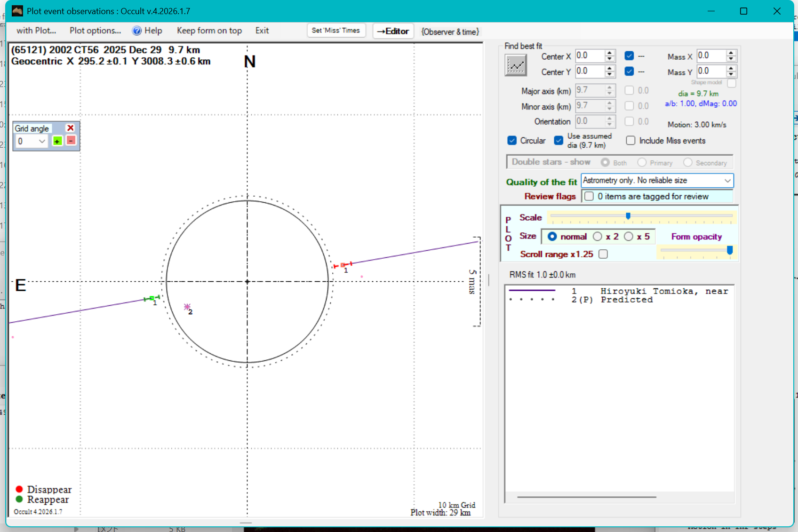Enable Include Miss events checkbox
Viewport: 798px width, 532px height.
pyautogui.click(x=630, y=141)
